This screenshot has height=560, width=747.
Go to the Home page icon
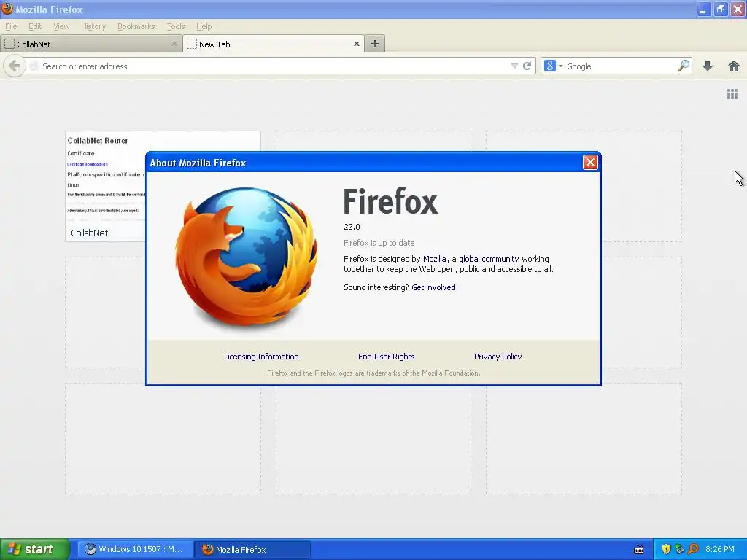[x=734, y=66]
